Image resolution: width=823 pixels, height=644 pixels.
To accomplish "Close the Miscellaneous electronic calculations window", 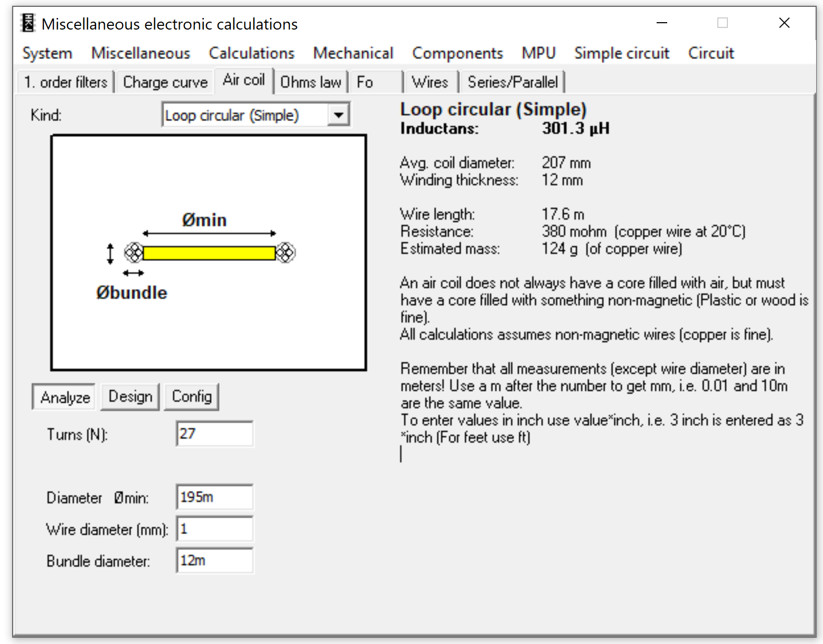I will 784,23.
